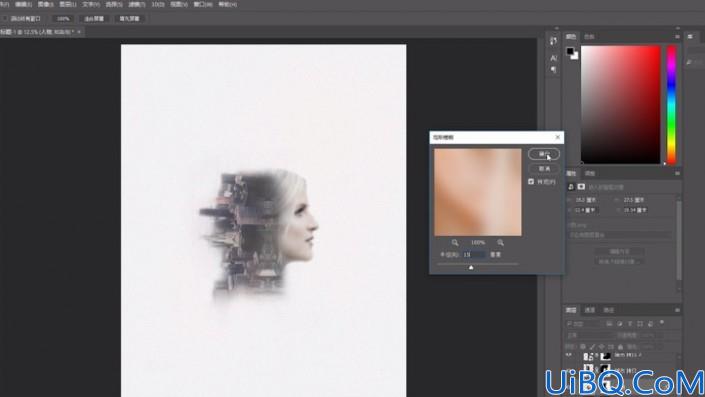
Task: Open the Properties panel flyout menu
Action: click(677, 173)
